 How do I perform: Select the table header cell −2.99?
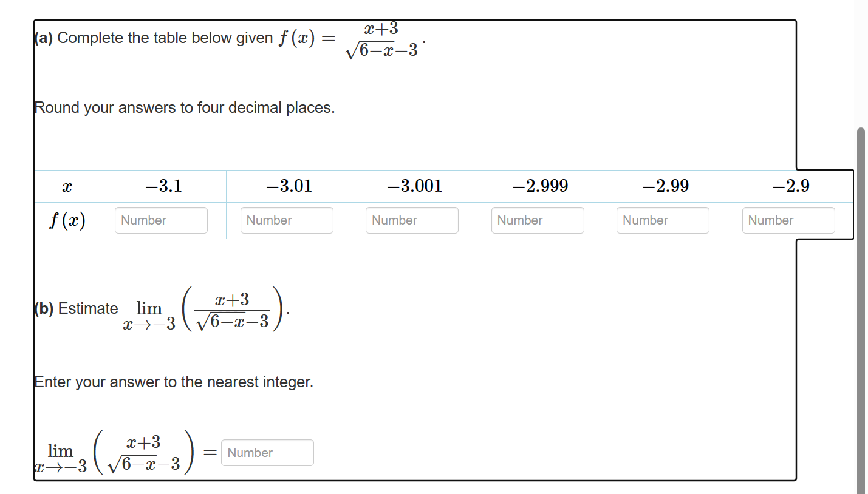665,186
